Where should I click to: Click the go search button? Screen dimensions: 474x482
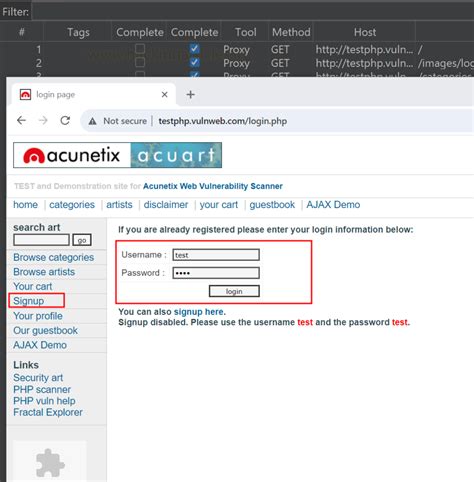pyautogui.click(x=82, y=240)
